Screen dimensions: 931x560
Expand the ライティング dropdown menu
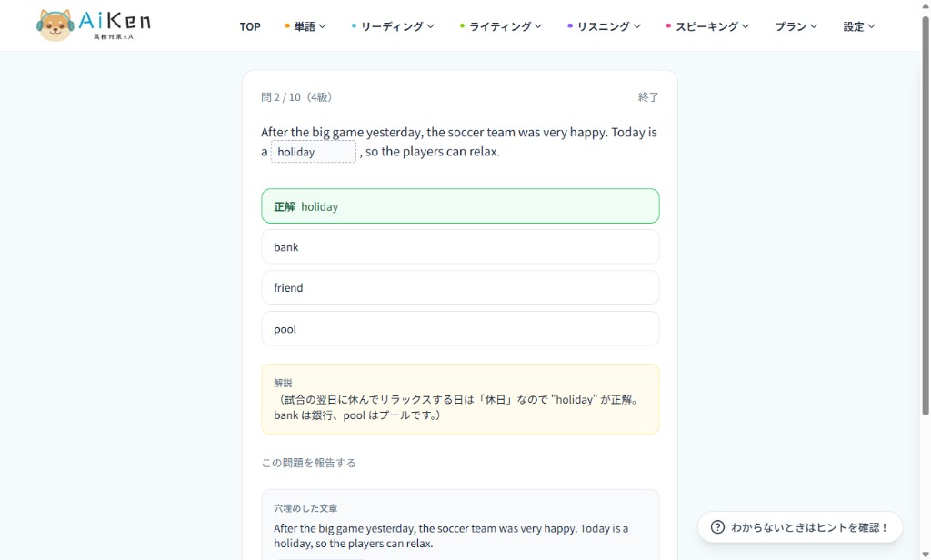pos(501,26)
